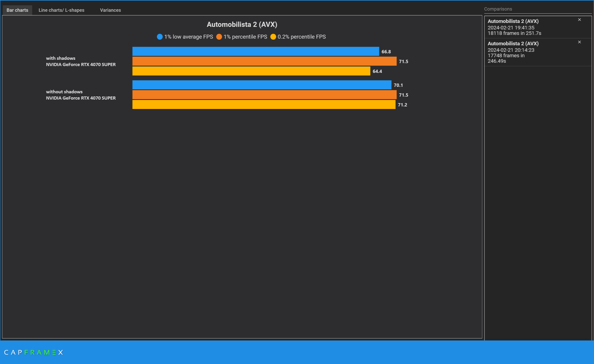Click the 66.8 value label
This screenshot has width=594, height=364.
coord(386,52)
